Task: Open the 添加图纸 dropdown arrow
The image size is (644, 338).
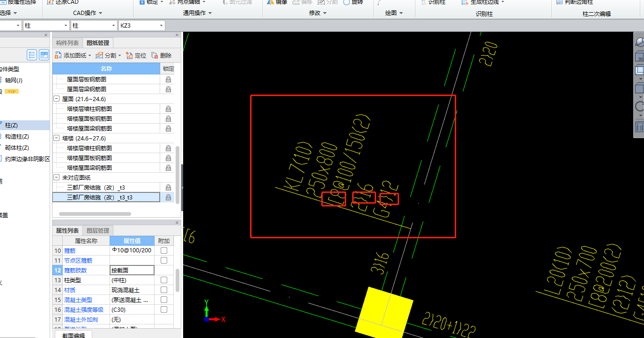Action: [89, 56]
